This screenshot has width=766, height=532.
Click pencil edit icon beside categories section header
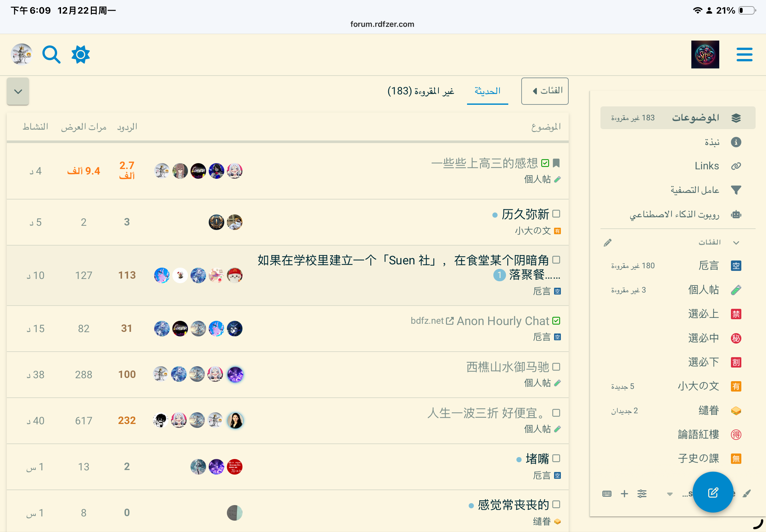607,243
